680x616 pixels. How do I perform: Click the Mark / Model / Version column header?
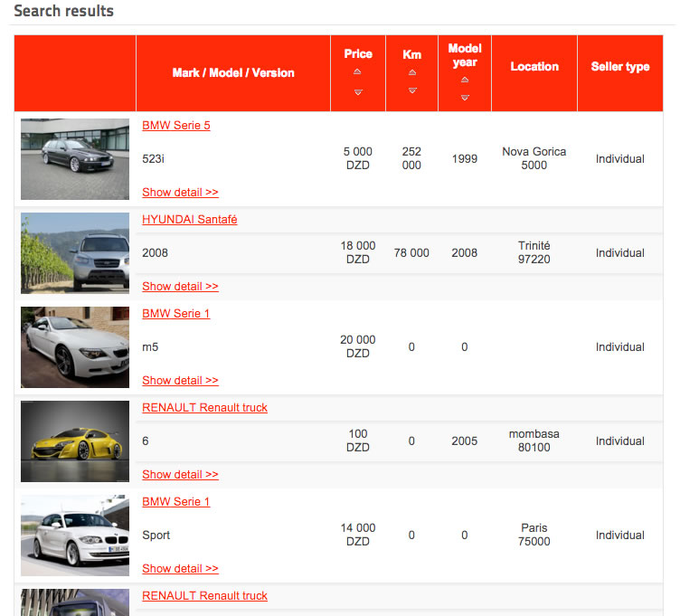coord(233,73)
